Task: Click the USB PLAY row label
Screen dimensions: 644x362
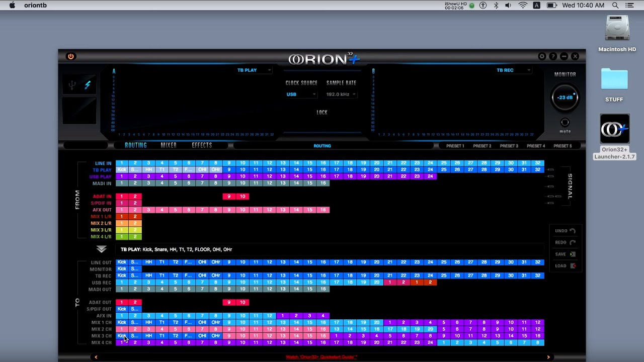Action: pos(101,176)
